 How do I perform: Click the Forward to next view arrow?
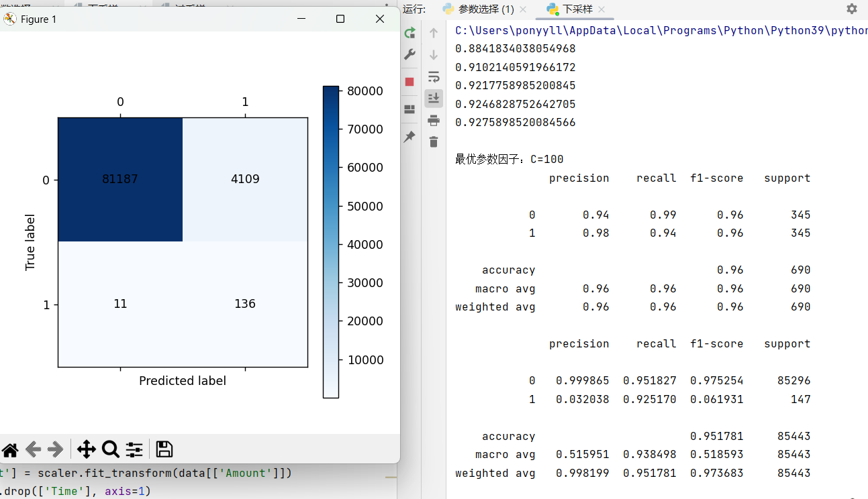[56, 449]
